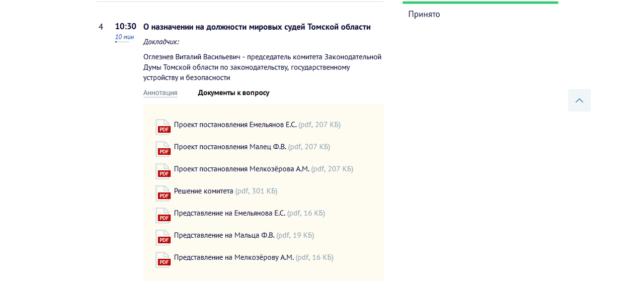Click speaker name Оглезнев Виталий Васильевич
This screenshot has width=644, height=296.
(192, 57)
